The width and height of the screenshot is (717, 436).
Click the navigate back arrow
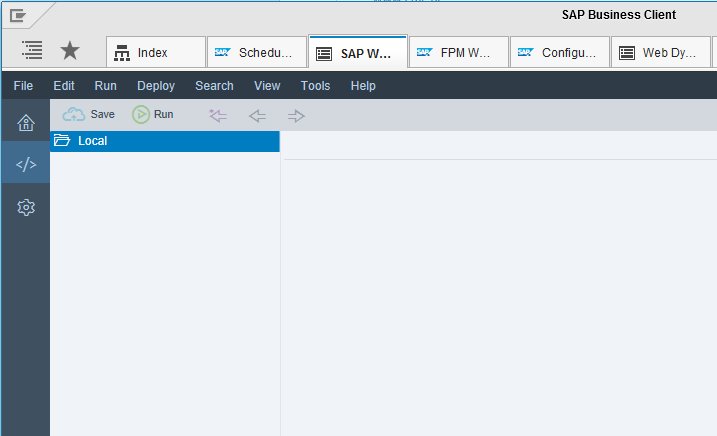pos(257,116)
